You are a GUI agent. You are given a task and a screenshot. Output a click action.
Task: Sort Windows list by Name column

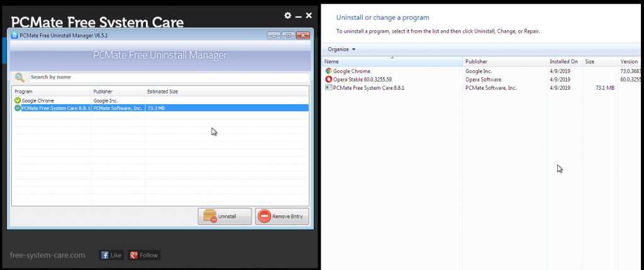pyautogui.click(x=392, y=62)
